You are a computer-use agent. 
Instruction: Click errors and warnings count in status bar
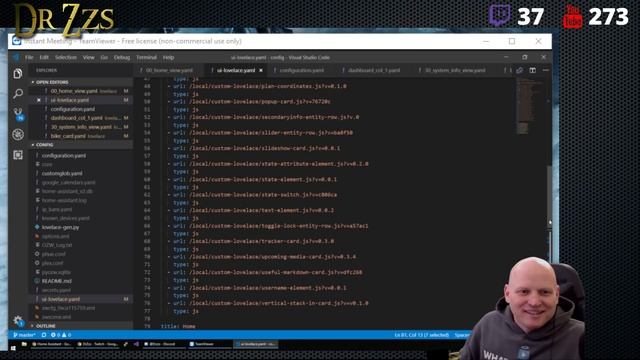[61, 335]
